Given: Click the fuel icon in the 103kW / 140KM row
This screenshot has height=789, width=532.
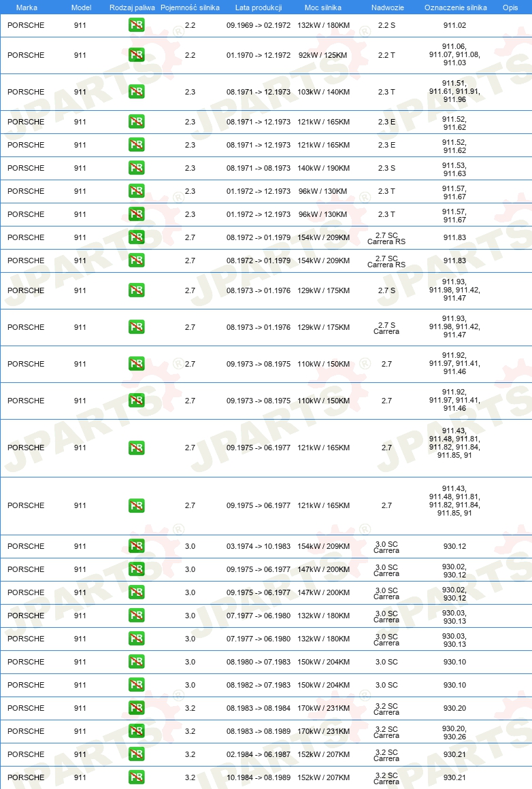Looking at the screenshot, I should coord(136,92).
